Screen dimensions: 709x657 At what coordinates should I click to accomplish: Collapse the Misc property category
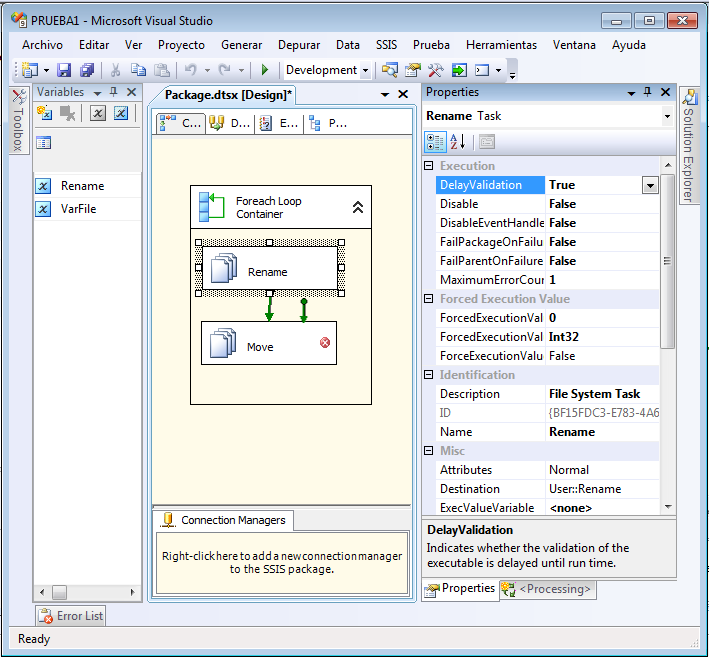click(429, 450)
